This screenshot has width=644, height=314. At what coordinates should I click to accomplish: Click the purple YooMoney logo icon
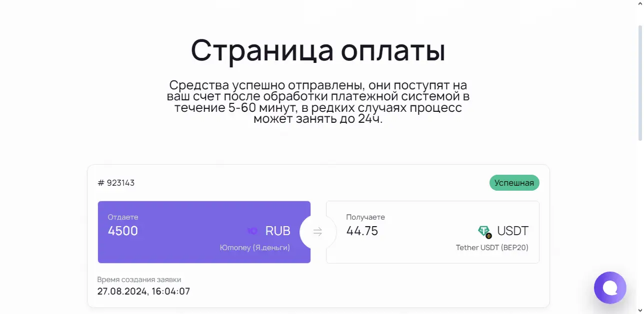[252, 231]
